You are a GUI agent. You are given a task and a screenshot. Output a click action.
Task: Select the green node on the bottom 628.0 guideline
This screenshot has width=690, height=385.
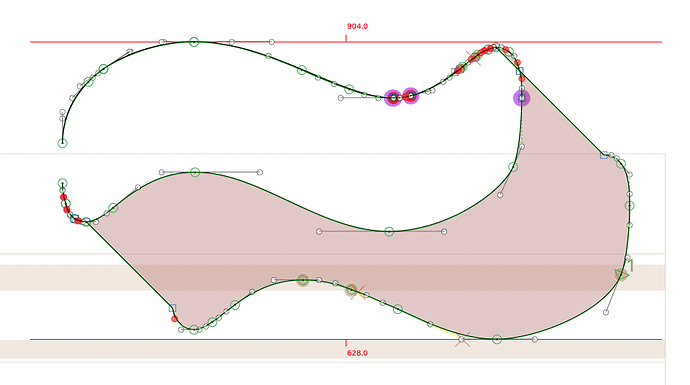click(497, 339)
